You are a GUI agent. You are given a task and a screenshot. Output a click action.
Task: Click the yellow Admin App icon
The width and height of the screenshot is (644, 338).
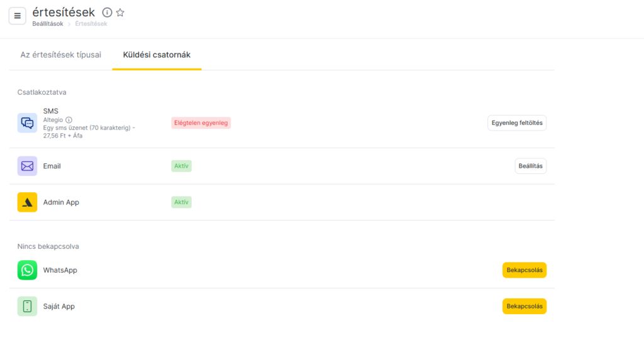click(27, 202)
